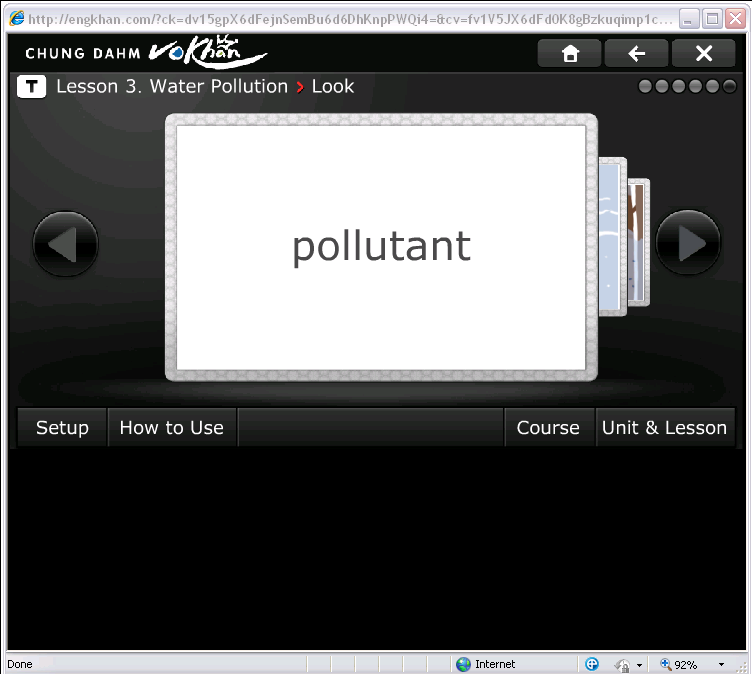
Task: Click the Chung Dahm Vokhan logo
Action: pos(146,52)
